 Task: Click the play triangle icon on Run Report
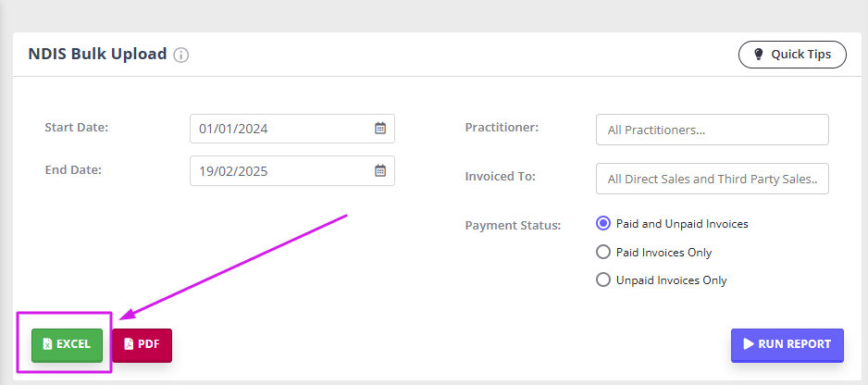[x=749, y=344]
